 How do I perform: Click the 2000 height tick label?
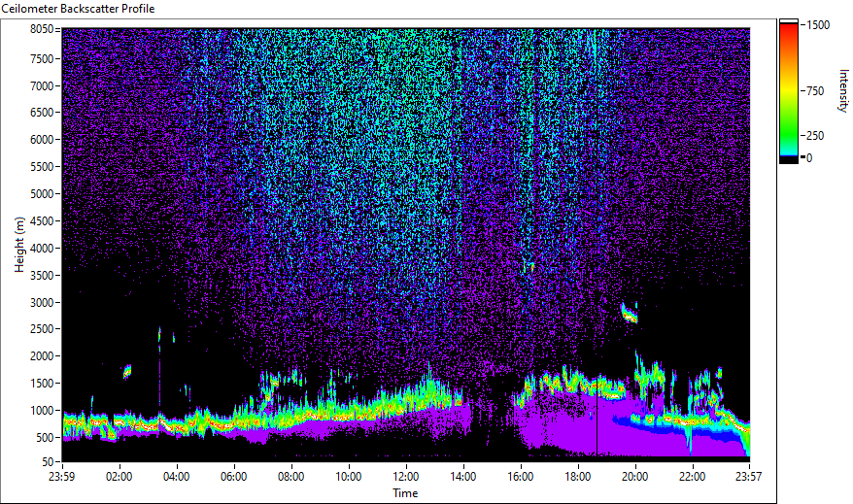click(x=42, y=356)
